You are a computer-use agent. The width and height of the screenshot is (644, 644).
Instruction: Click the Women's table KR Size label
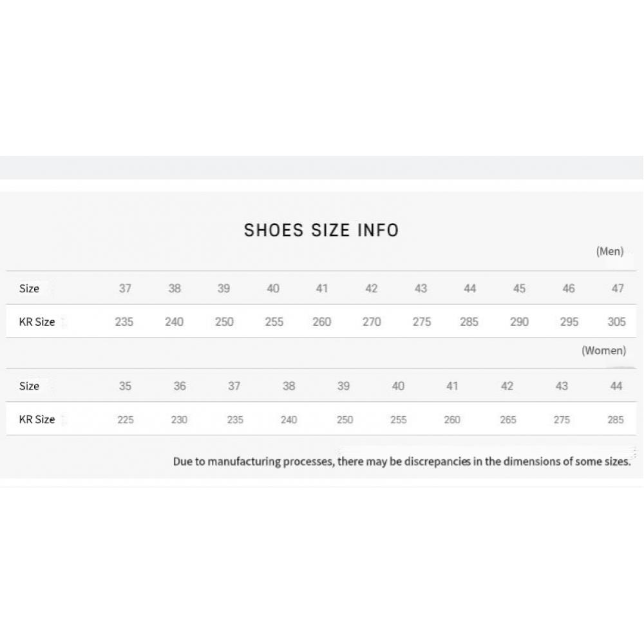point(37,419)
